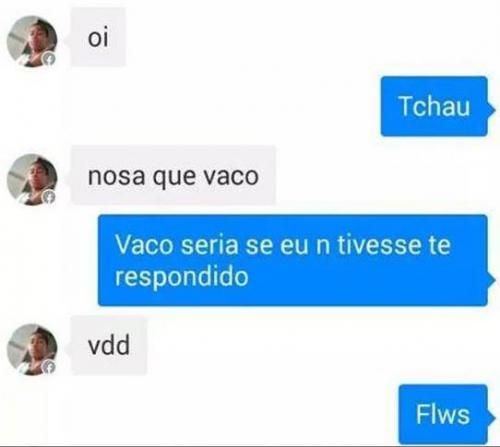Screen dimensions: 500x447
Task: Select the blue "Flws" message bubble
Action: [443, 414]
